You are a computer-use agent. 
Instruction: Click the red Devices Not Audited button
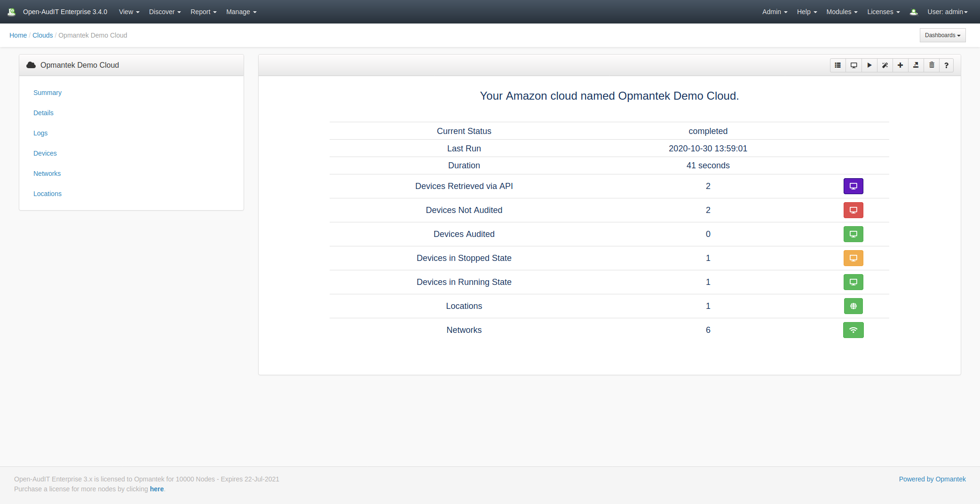(853, 210)
